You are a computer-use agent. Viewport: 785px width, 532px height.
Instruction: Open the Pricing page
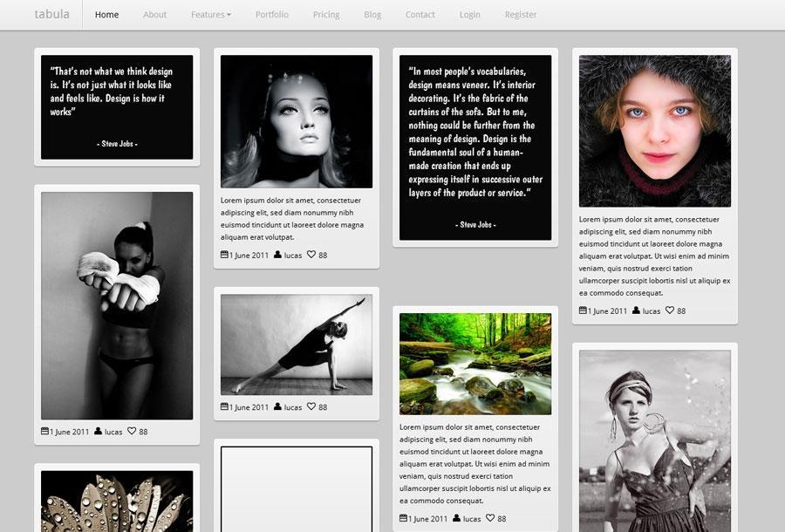pos(326,15)
